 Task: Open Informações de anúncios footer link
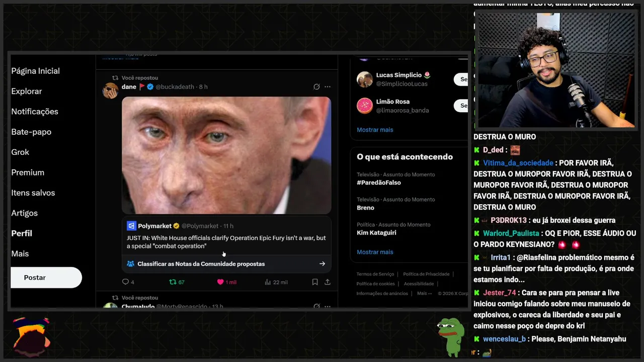(x=382, y=293)
